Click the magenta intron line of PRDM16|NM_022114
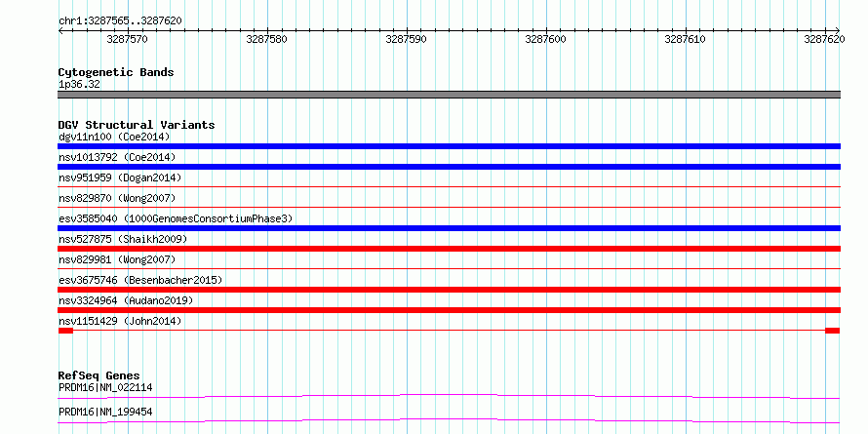Screen dimensions: 868x434 pos(449,396)
